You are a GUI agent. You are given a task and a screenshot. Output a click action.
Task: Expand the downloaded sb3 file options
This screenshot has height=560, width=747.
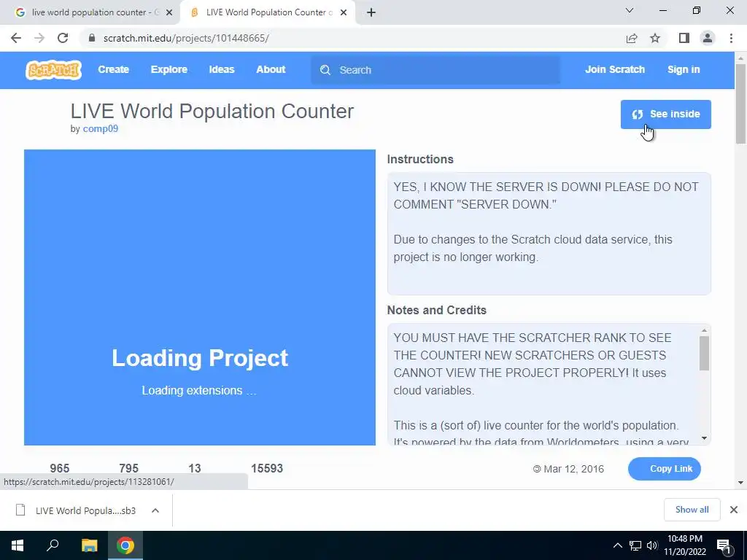click(155, 510)
